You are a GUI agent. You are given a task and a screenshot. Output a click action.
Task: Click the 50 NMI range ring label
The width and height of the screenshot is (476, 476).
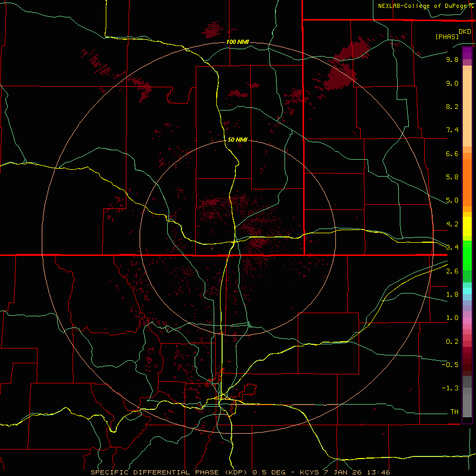(237, 140)
